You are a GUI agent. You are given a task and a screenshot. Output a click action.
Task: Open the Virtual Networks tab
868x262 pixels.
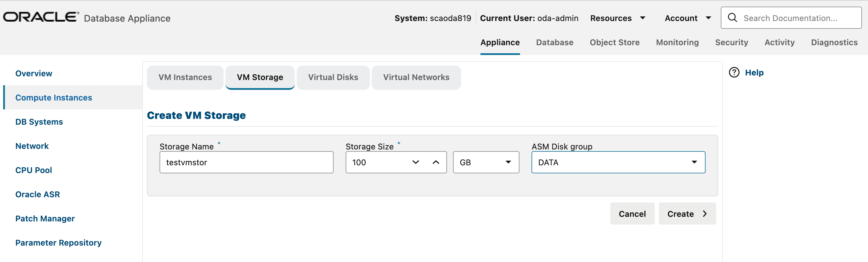point(416,77)
